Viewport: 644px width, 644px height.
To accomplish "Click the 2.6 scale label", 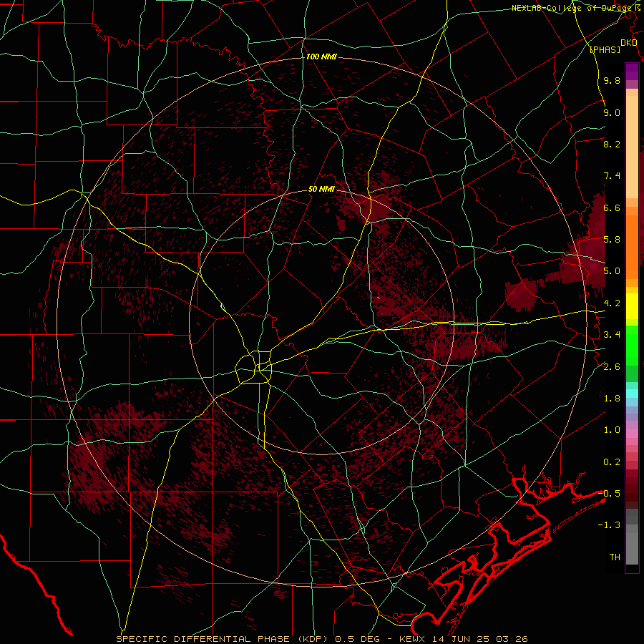I will coord(612,367).
